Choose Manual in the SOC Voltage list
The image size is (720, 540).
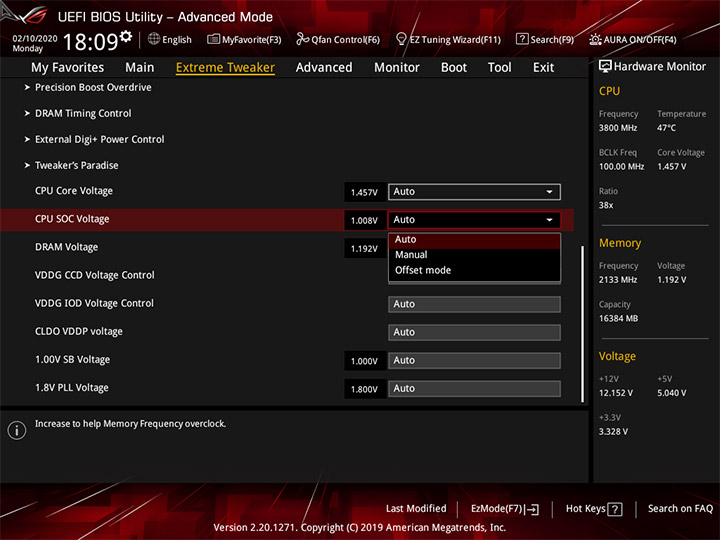[x=474, y=255]
